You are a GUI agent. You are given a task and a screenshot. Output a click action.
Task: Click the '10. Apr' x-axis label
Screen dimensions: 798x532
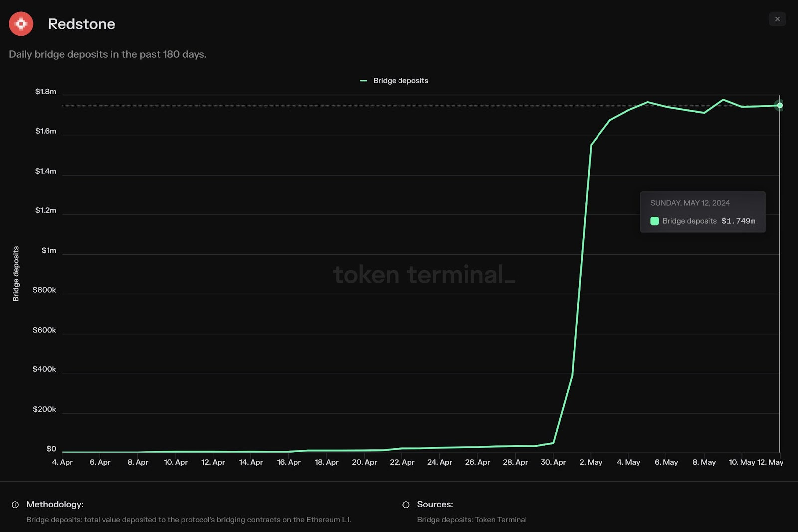click(176, 462)
